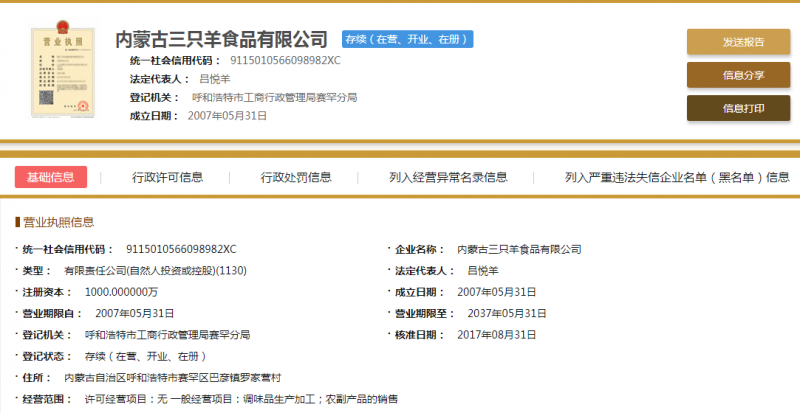
Task: Open the 列入严重违法失信企业名单(黑名单)信息 tab
Action: click(677, 177)
